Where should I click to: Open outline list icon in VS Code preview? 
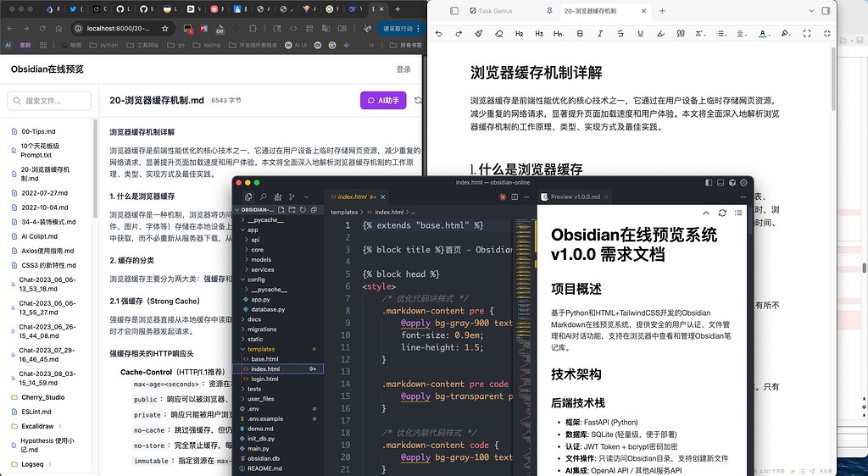click(738, 213)
